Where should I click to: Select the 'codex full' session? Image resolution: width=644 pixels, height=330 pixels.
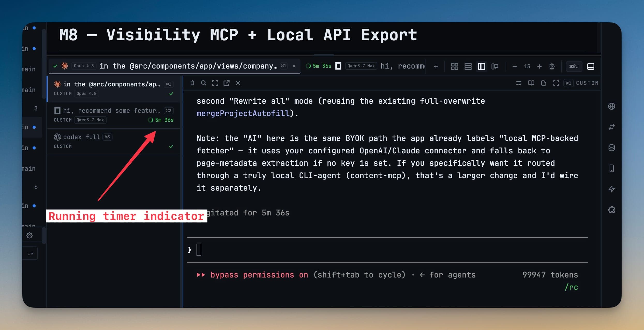pyautogui.click(x=113, y=141)
